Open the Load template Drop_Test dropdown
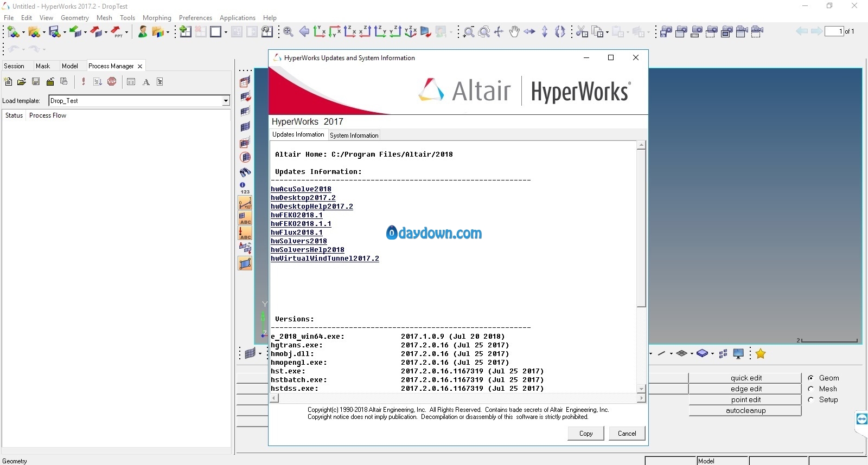The image size is (868, 465). [x=226, y=101]
